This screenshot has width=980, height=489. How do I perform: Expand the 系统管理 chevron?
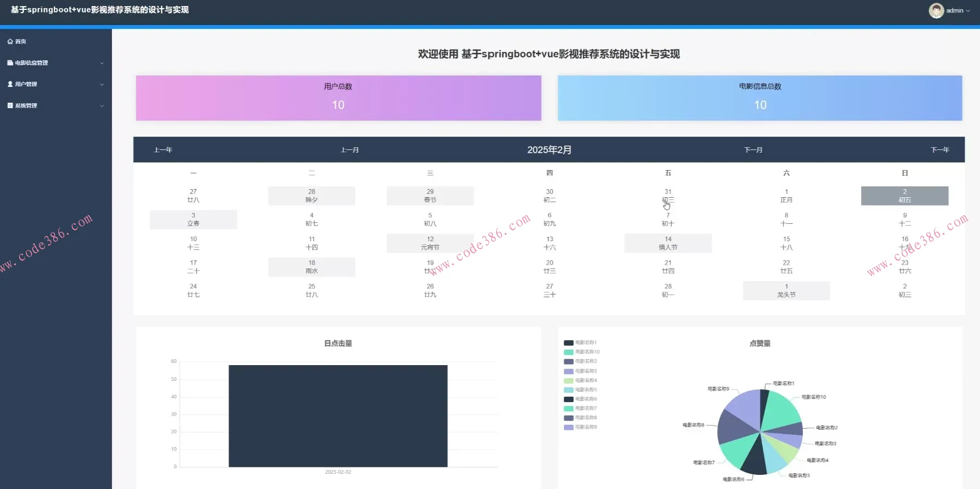[102, 106]
